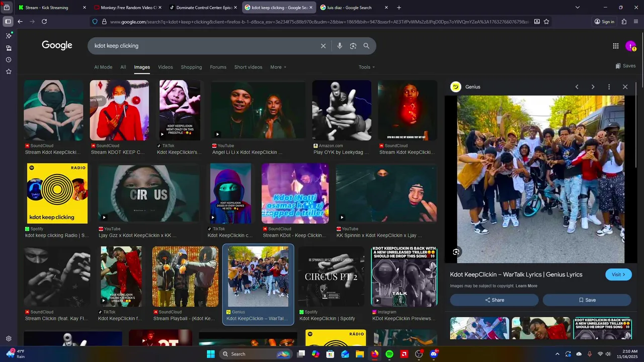Switch to Shopping results tab
644x362 pixels.
[x=191, y=67]
